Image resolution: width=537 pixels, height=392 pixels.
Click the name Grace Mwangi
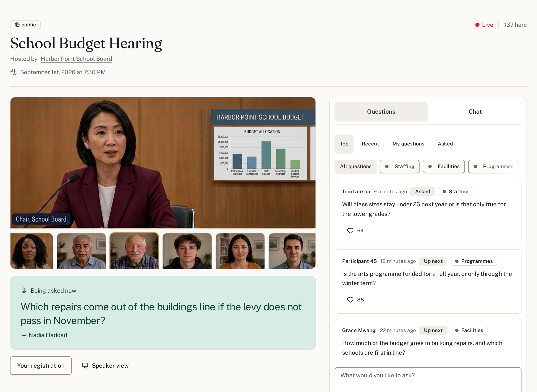359,330
